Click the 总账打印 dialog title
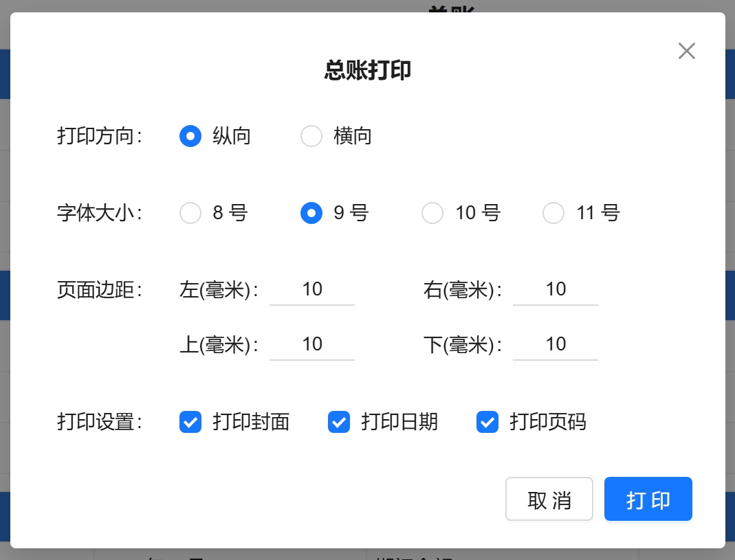Viewport: 735px width, 560px height. tap(368, 71)
